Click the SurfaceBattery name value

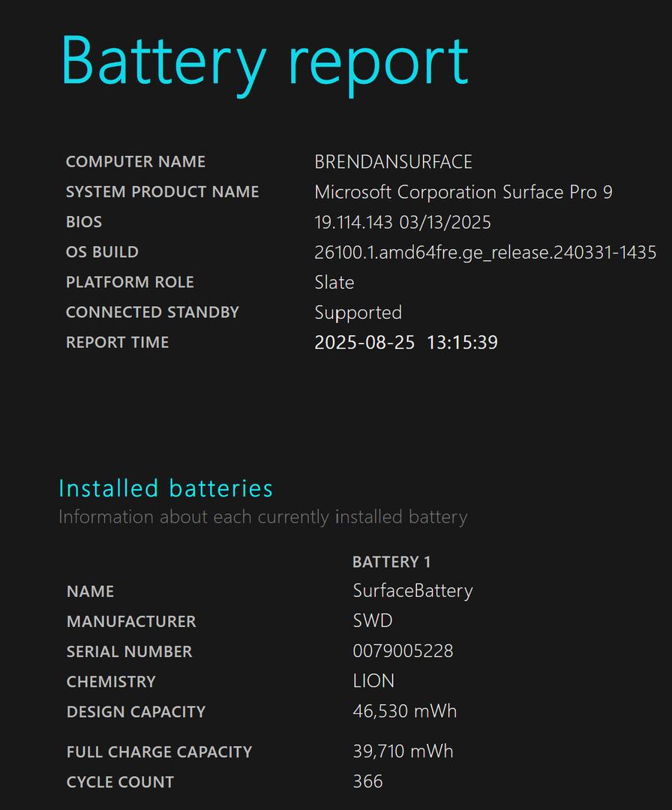pyautogui.click(x=412, y=590)
